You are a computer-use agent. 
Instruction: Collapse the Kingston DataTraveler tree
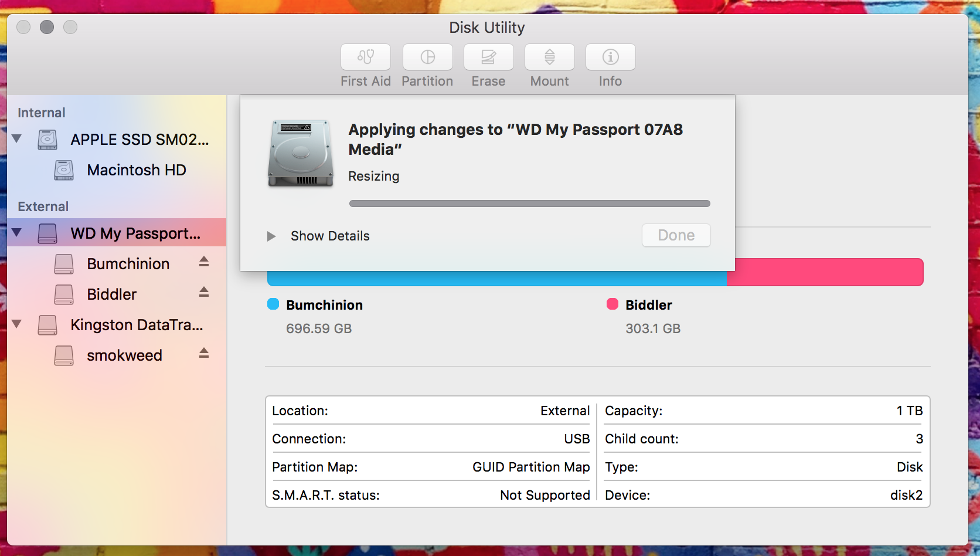click(16, 324)
